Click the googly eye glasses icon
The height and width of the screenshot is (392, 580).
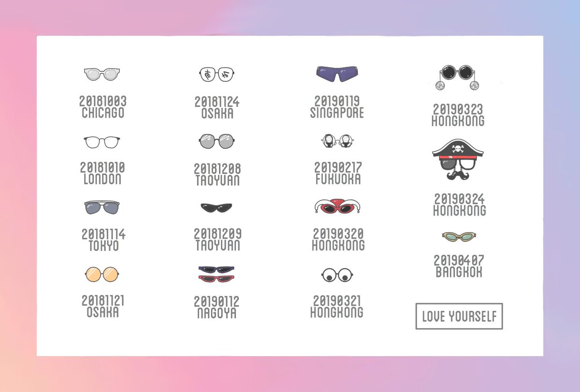coord(337,275)
